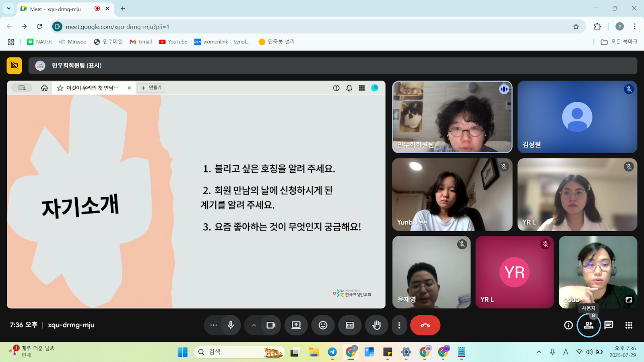This screenshot has height=362, width=644.
Task: Select the 김성원 participant tile
Action: pos(577,117)
